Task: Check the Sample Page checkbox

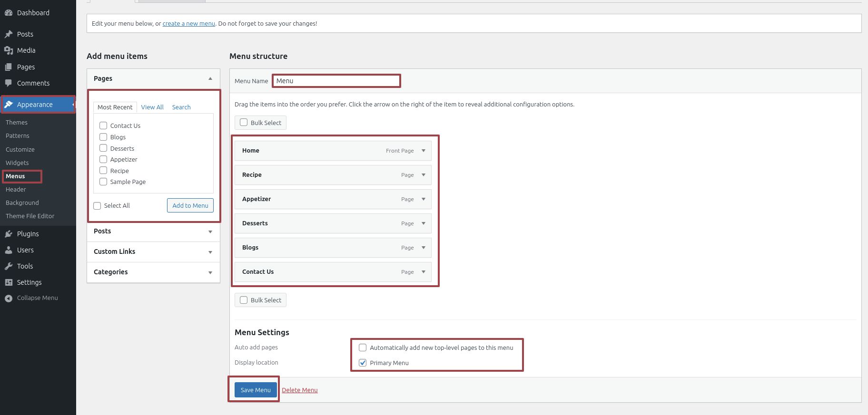Action: point(103,182)
